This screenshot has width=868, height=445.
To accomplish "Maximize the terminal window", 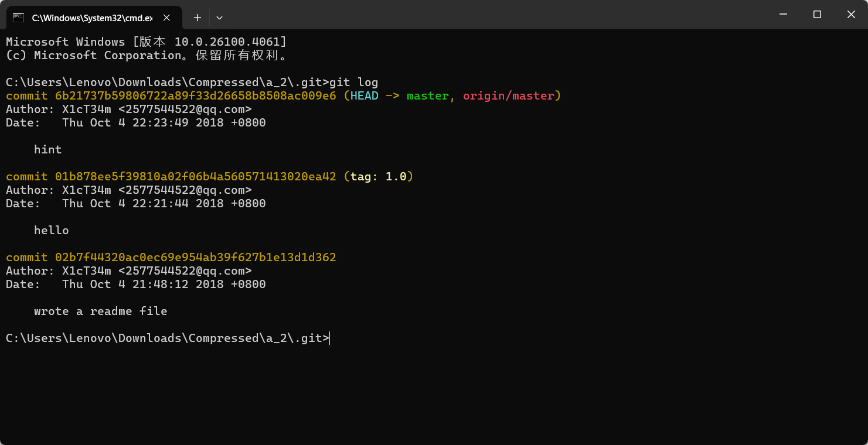I will coord(817,15).
